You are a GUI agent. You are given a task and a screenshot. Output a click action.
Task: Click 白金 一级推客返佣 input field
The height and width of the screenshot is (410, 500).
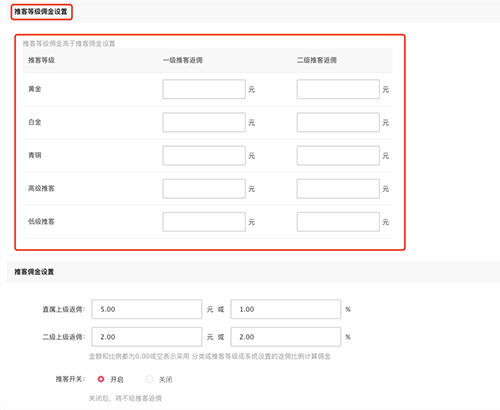point(204,122)
